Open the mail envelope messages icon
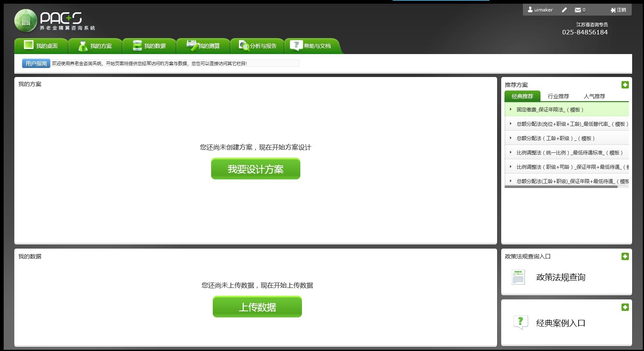 pos(578,10)
